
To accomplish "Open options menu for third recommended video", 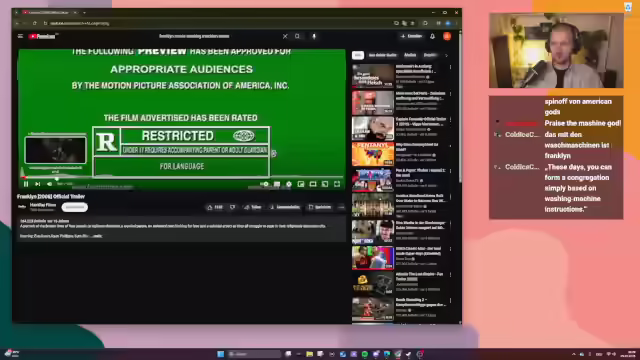I will tap(451, 120).
